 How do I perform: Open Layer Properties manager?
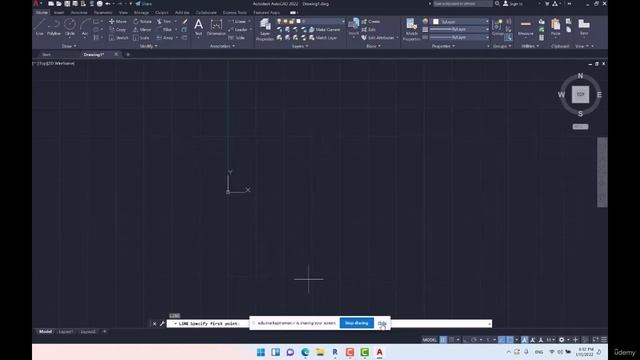(x=265, y=29)
